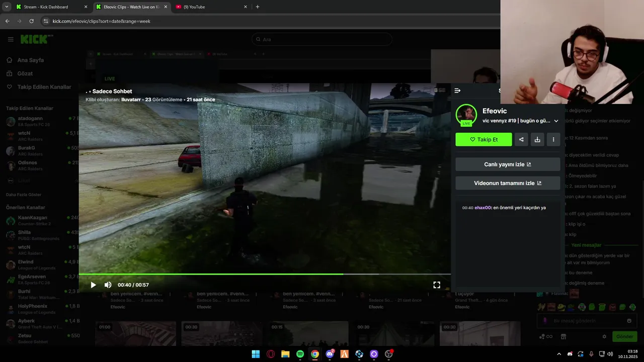Viewport: 644px width, 362px height.
Task: Open Gözat in sidebar
Action: 25,73
